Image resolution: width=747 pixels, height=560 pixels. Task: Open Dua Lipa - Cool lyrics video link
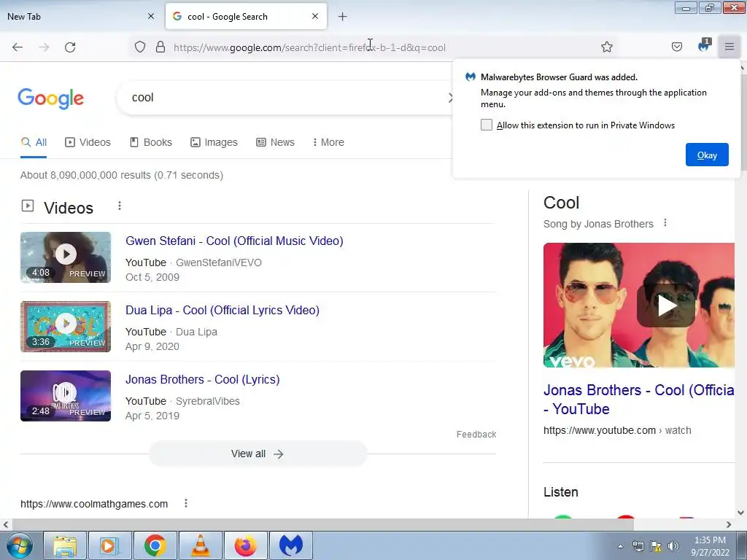pyautogui.click(x=222, y=310)
